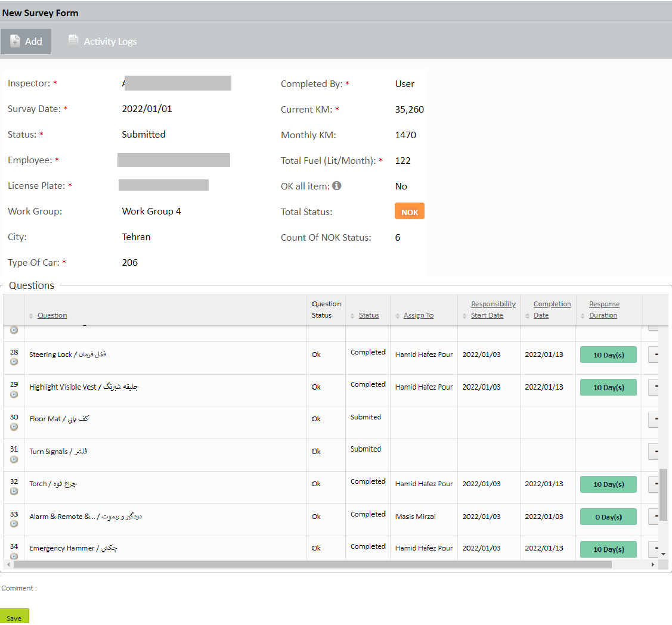672x625 pixels.
Task: Click the Activity Logs page icon
Action: point(73,41)
